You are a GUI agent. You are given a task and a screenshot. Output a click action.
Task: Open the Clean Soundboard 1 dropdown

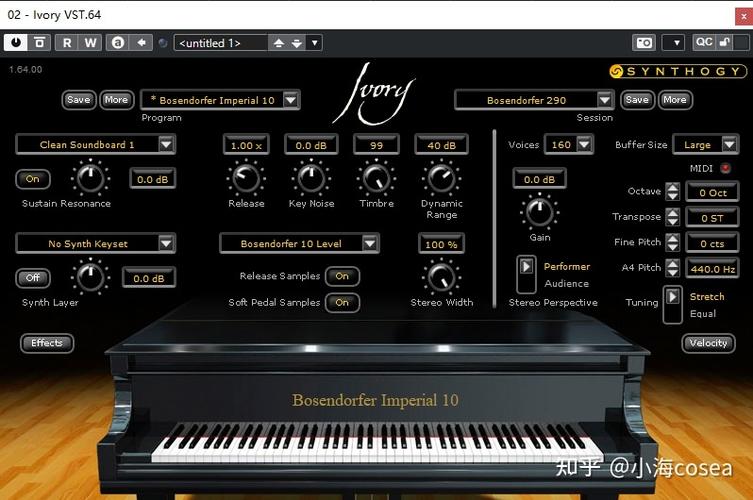[166, 144]
